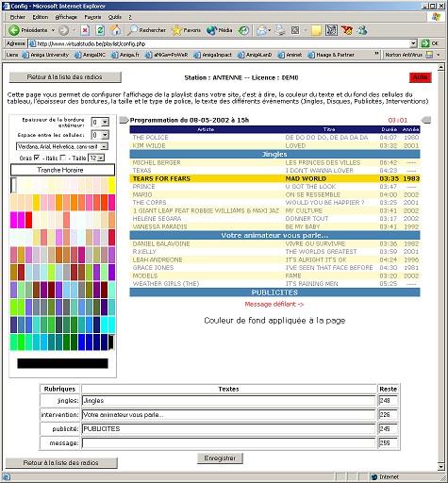Click the black color preview bar
Screen dimensions: 448x483
pyautogui.click(x=62, y=363)
